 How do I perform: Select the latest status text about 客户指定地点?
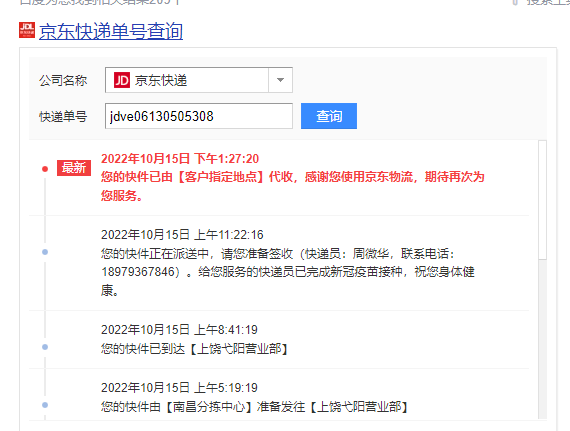tap(293, 186)
